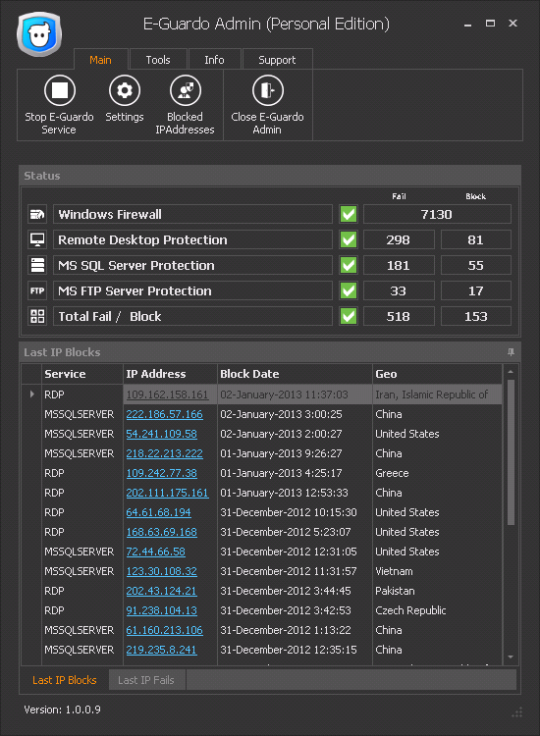540x736 pixels.
Task: Toggle the MS FTP Server Protection checkbox
Action: pyautogui.click(x=348, y=291)
